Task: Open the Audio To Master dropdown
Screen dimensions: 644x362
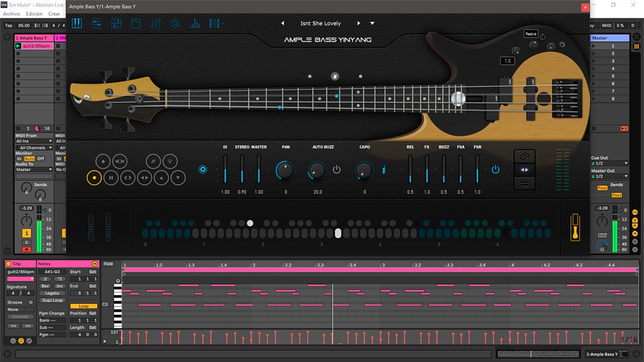Action: [34, 169]
